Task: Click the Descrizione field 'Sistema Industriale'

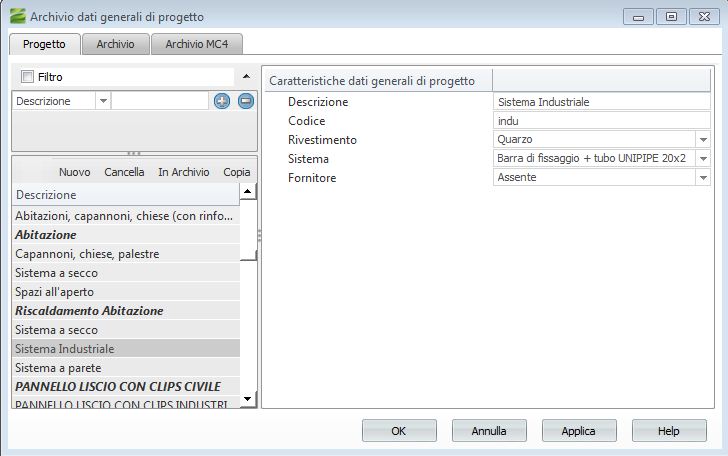Action: [x=602, y=102]
